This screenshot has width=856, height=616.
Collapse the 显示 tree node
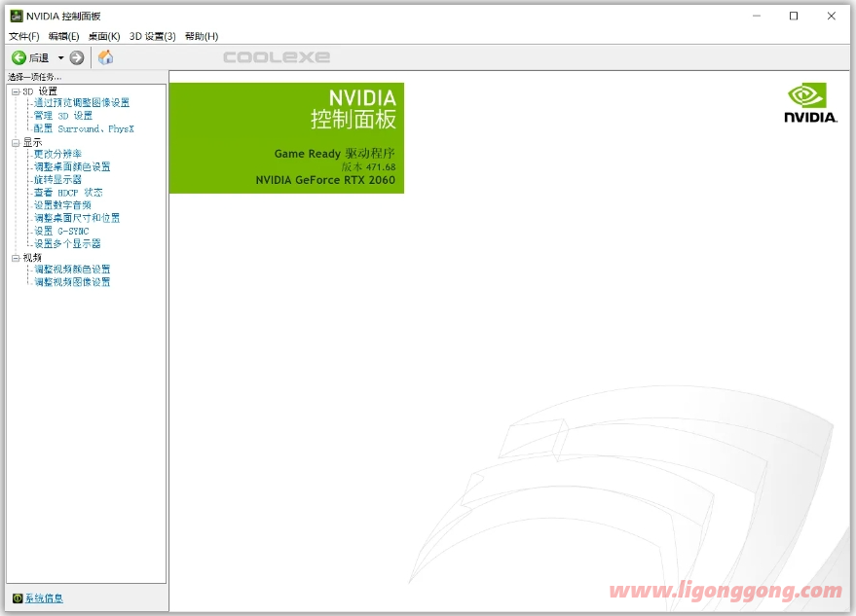coord(16,143)
